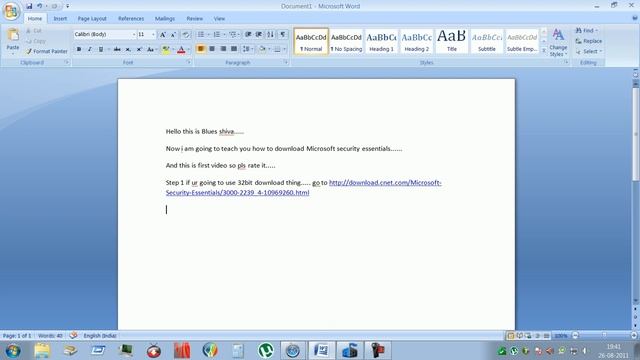
Task: Open the Page Layout tab
Action: click(x=92, y=19)
